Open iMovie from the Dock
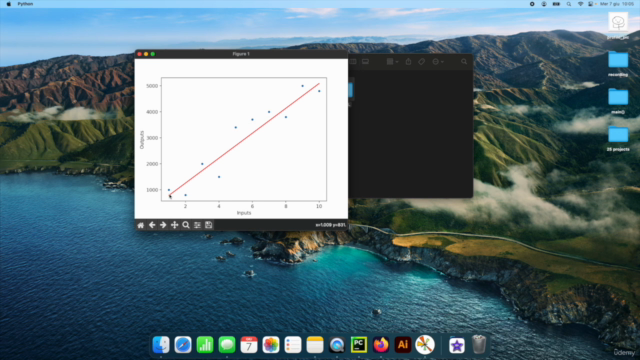Viewport: 640px width, 360px height. click(x=457, y=345)
